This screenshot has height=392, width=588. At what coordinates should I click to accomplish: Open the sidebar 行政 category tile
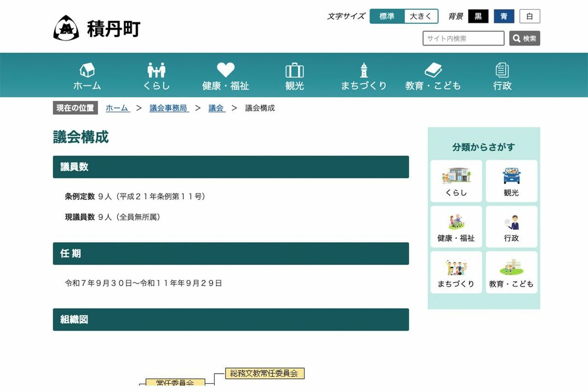[511, 226]
